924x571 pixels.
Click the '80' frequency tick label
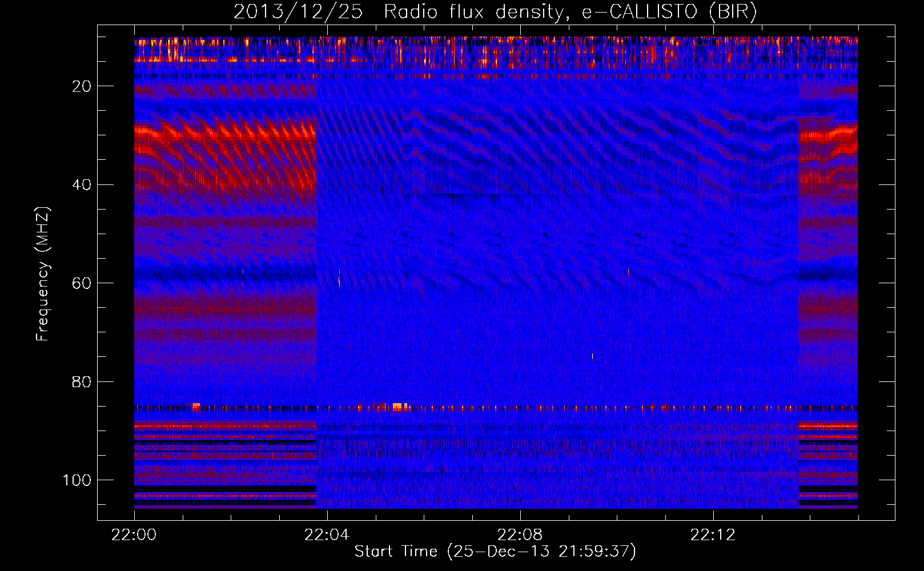click(82, 382)
